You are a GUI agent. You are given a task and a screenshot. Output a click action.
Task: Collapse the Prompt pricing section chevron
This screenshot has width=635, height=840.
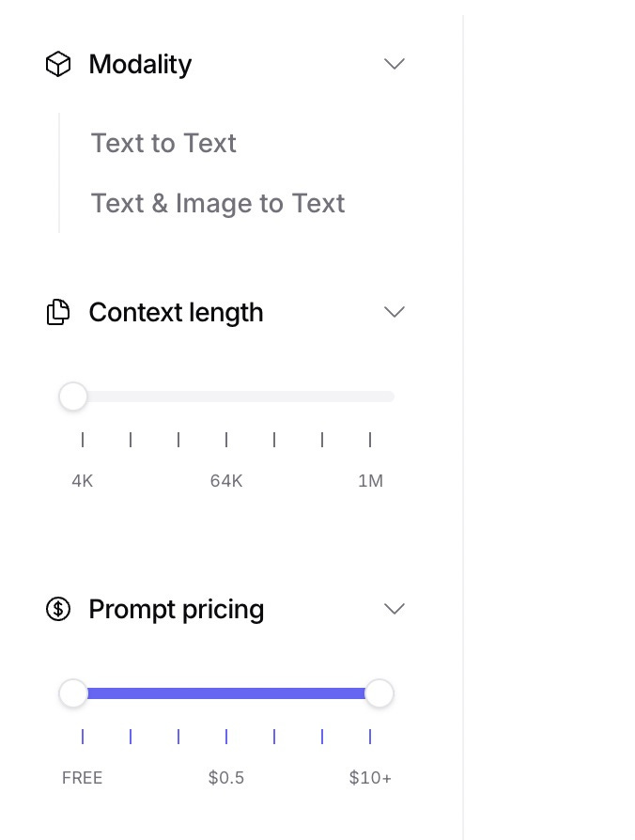(395, 609)
